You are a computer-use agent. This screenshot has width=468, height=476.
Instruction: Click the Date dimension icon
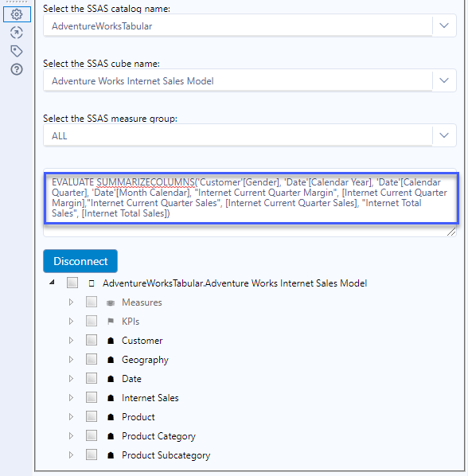click(x=111, y=379)
